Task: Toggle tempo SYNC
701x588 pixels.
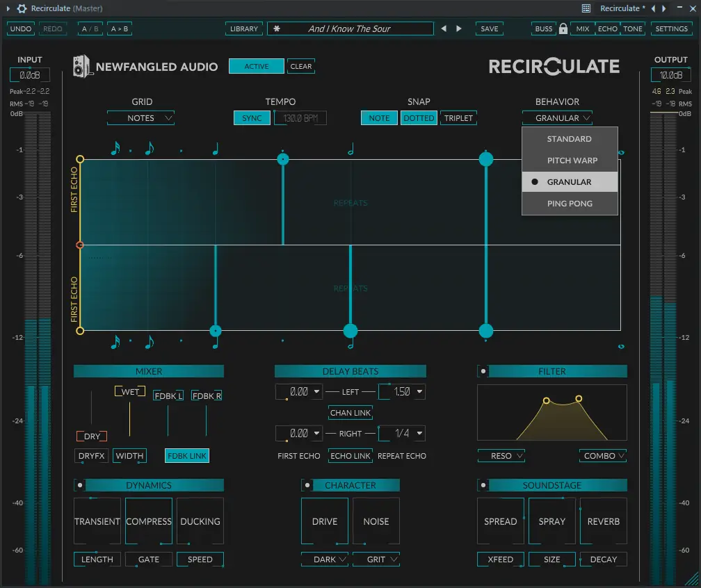Action: [252, 118]
